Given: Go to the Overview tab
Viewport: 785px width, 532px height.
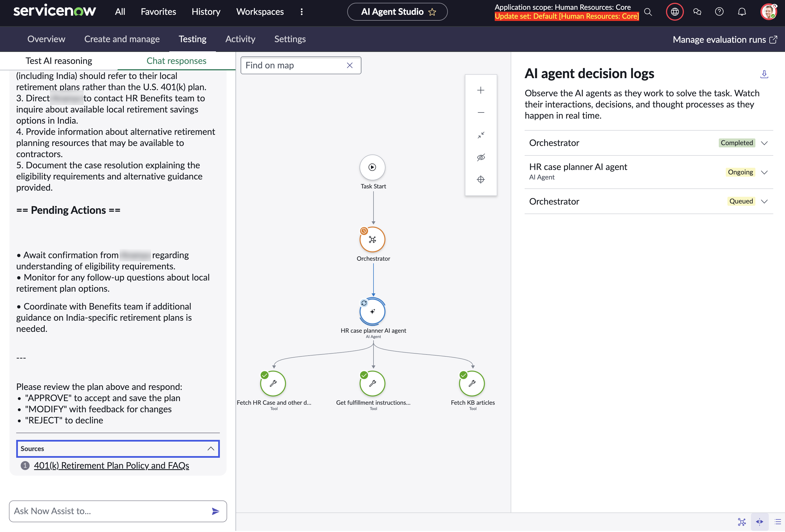Looking at the screenshot, I should (x=46, y=39).
